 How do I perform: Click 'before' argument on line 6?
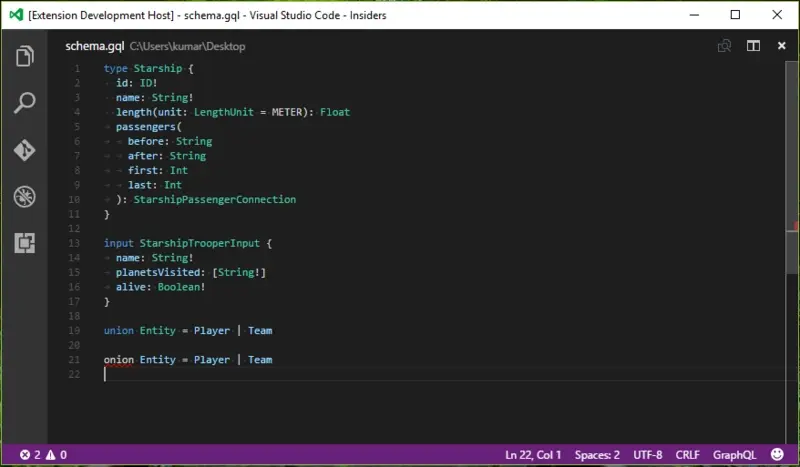(x=145, y=141)
